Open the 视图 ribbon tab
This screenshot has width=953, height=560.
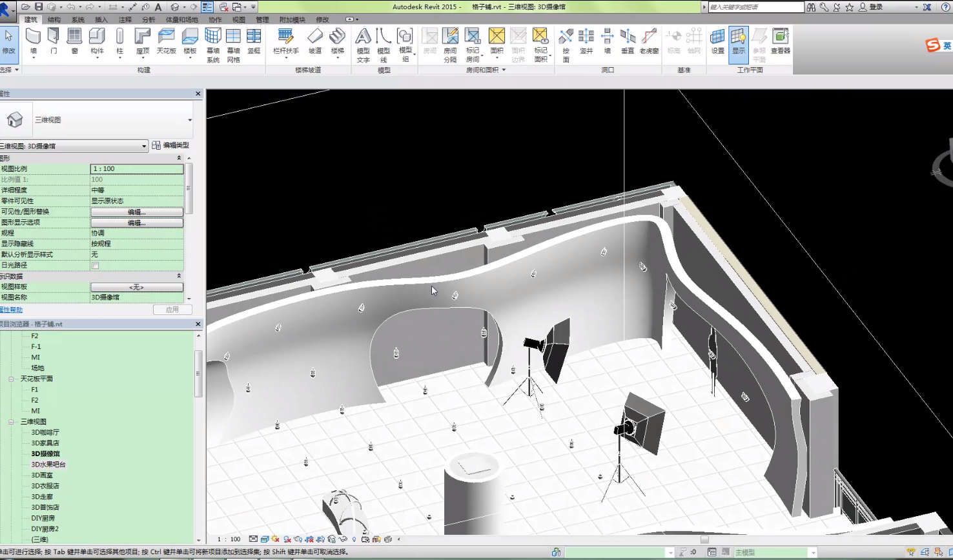point(238,20)
